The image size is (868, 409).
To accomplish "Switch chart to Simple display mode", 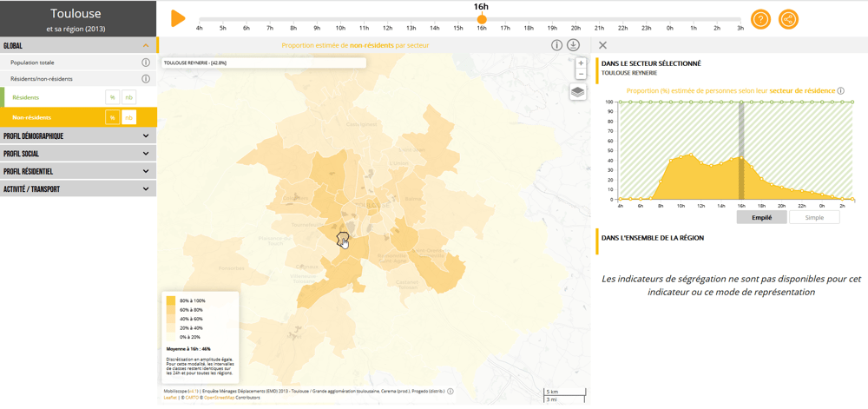I will 814,217.
